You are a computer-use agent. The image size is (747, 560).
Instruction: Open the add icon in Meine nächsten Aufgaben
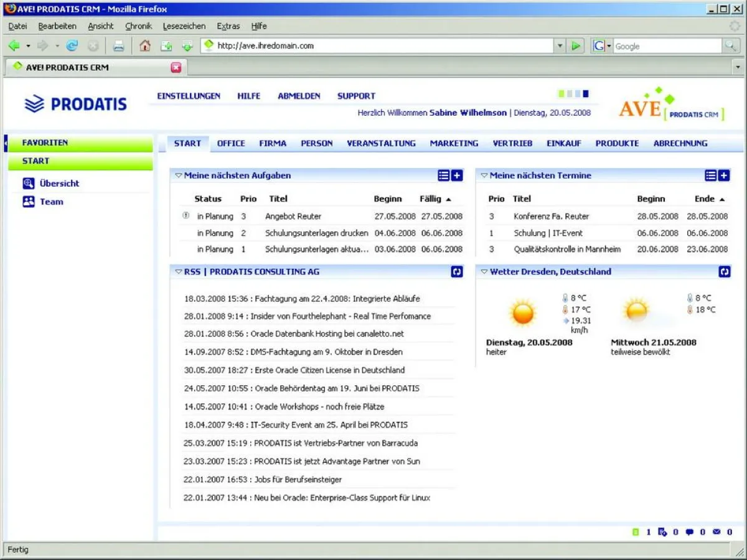[457, 175]
